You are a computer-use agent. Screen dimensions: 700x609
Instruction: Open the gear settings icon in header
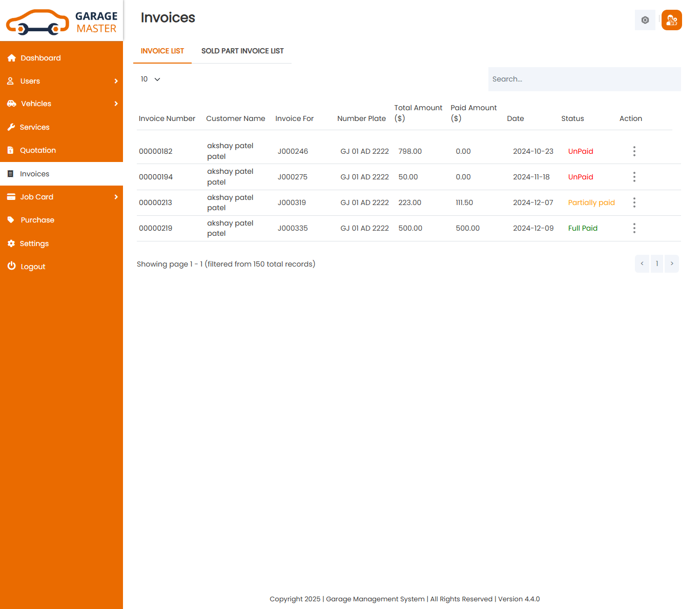[645, 20]
